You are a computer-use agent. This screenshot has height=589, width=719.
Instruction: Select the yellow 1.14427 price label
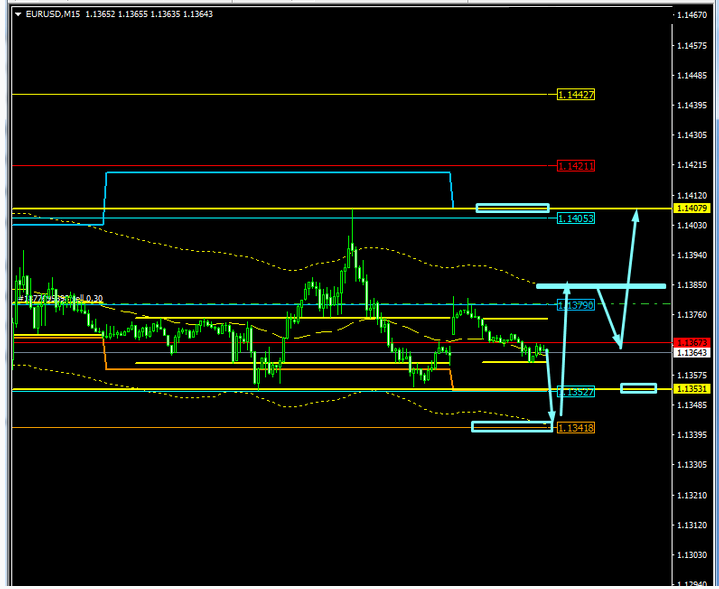tap(576, 94)
